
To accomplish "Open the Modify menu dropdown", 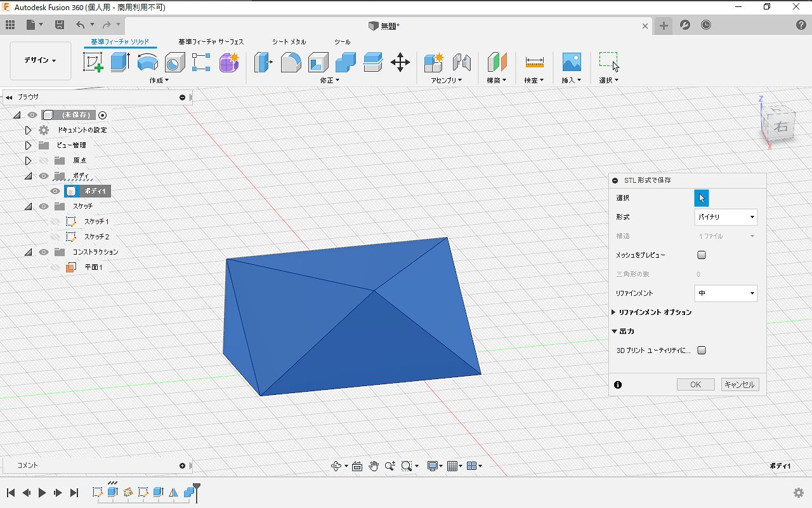I will click(x=330, y=81).
